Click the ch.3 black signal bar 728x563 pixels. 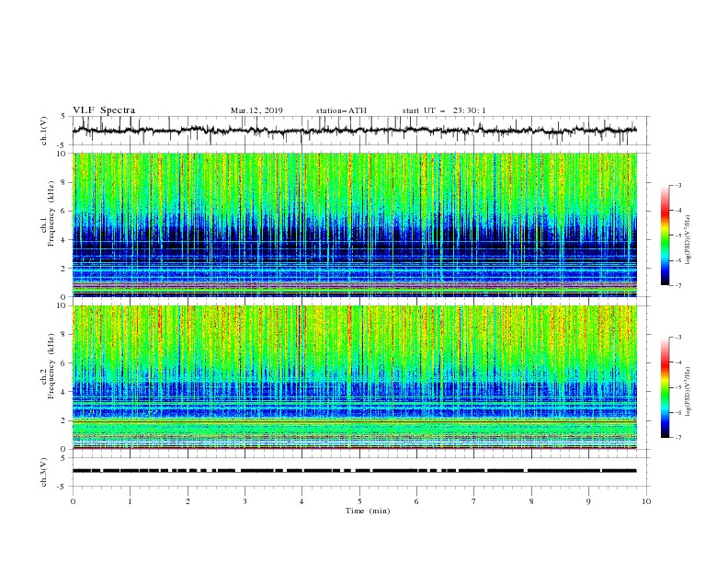(x=354, y=471)
